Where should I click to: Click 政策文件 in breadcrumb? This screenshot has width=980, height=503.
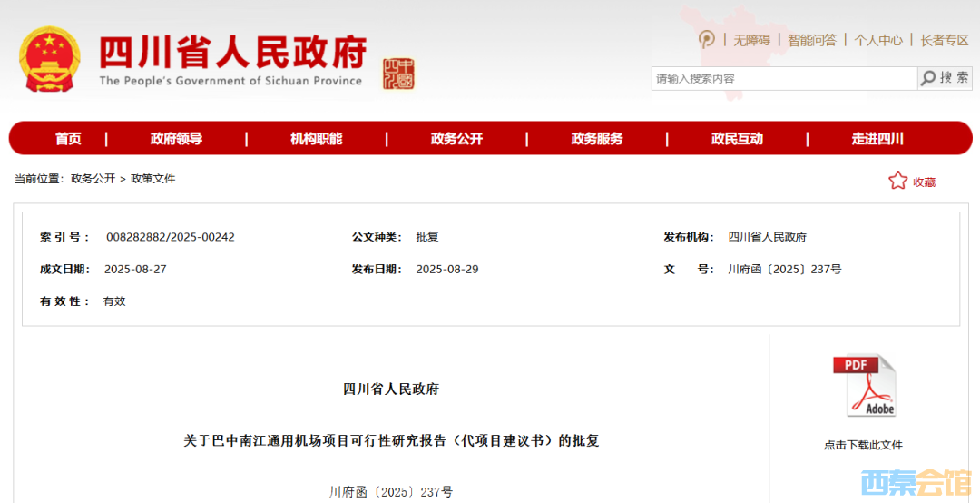coord(153,179)
